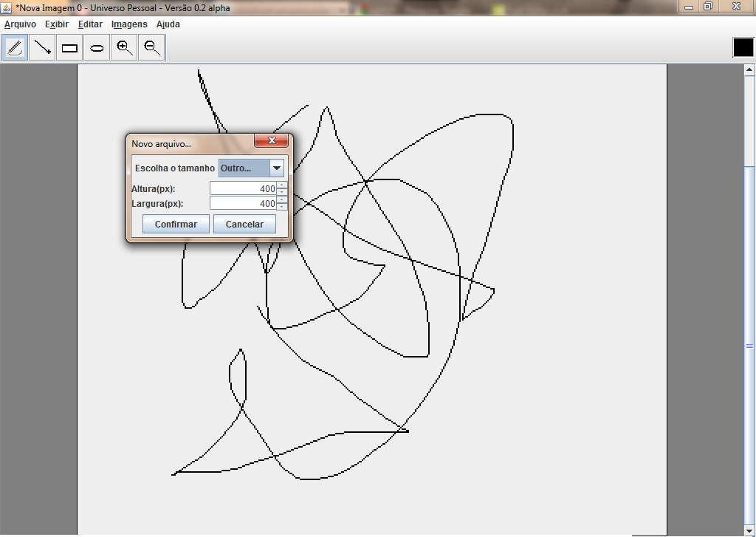
Task: Open the Imagens menu
Action: click(129, 24)
